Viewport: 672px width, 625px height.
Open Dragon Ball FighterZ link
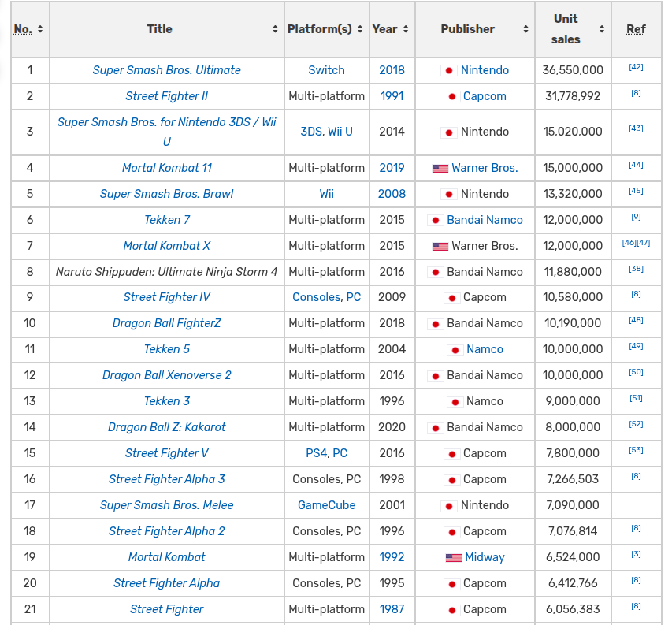click(x=167, y=323)
